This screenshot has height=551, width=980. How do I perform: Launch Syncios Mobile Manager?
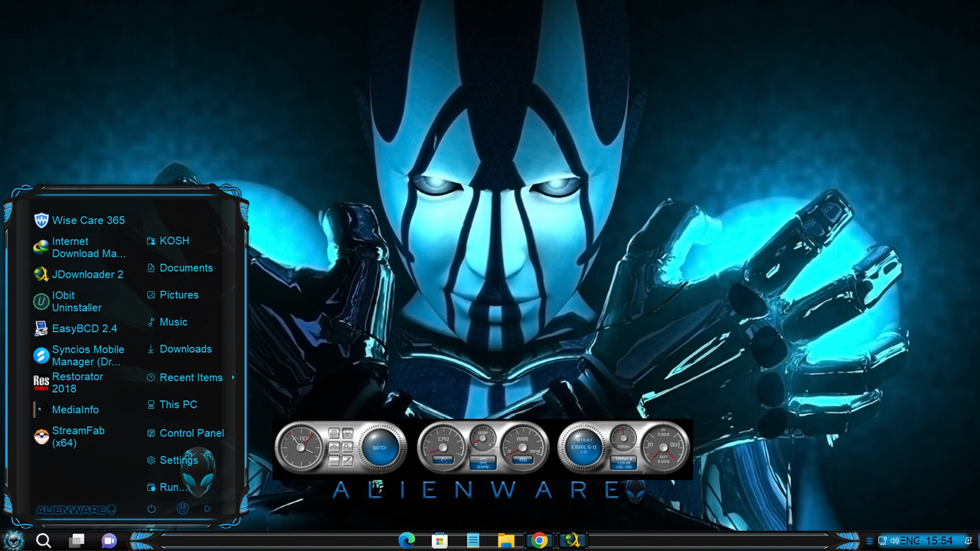pyautogui.click(x=80, y=355)
